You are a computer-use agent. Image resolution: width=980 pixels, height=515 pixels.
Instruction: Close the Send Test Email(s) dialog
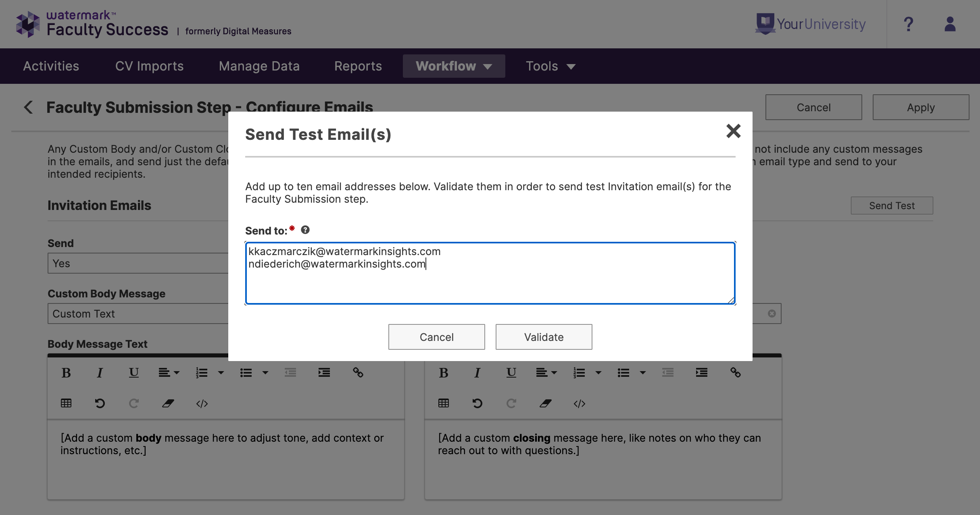[733, 131]
